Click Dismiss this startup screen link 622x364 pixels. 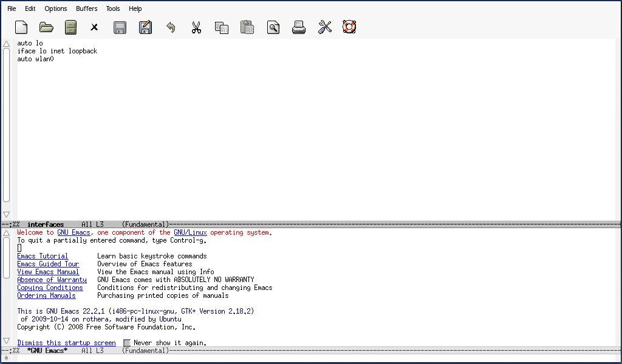(66, 343)
